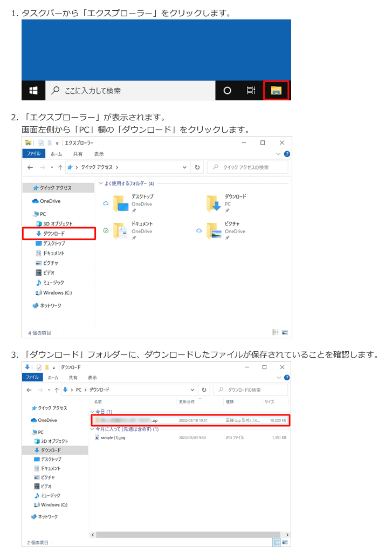
Task: Click the Cortana circle icon on taskbar
Action: click(228, 91)
